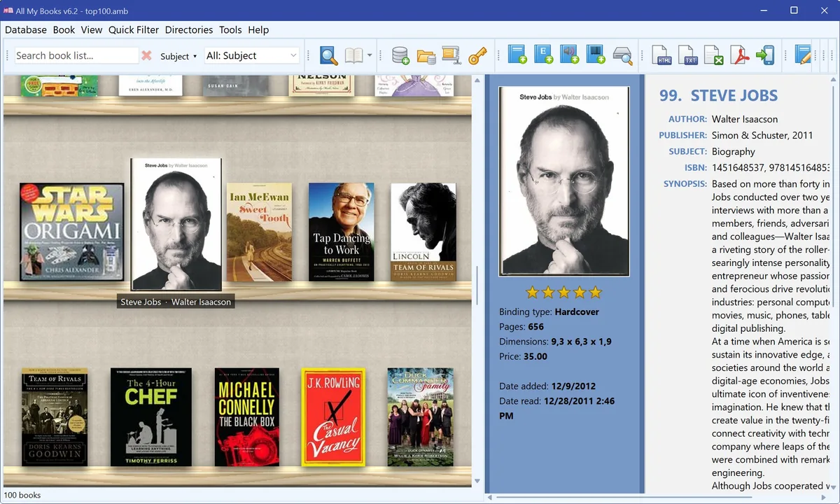Click the five-star rating in details panel
The width and height of the screenshot is (840, 504).
pos(564,292)
